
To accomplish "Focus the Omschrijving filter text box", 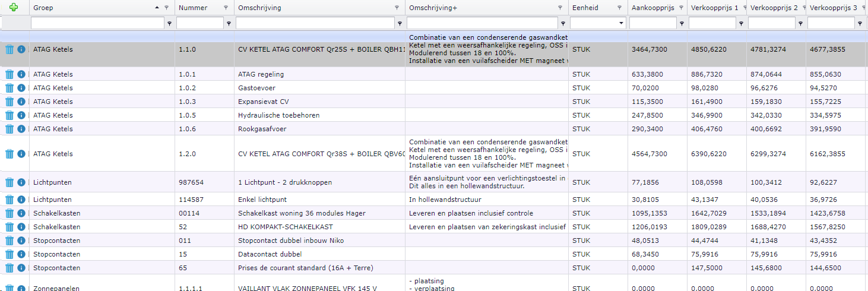I will 315,23.
